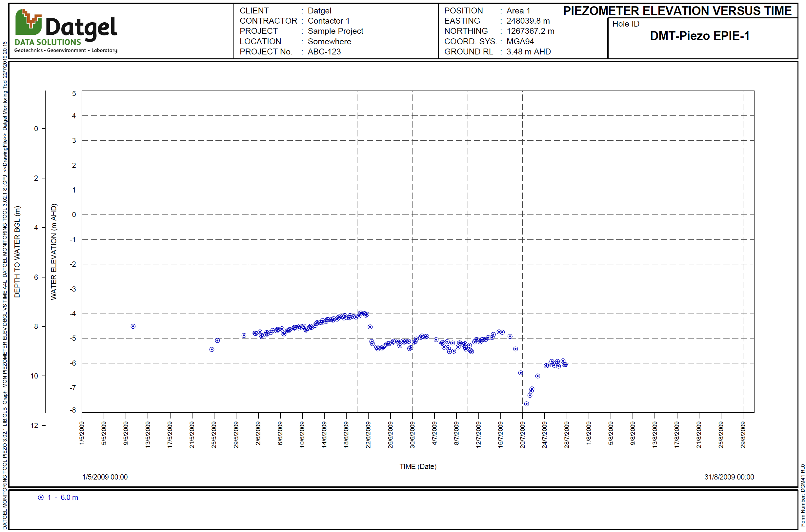Click the DATA SOLUTIONS tagline text
Screen dimensions: 806x532
point(48,42)
